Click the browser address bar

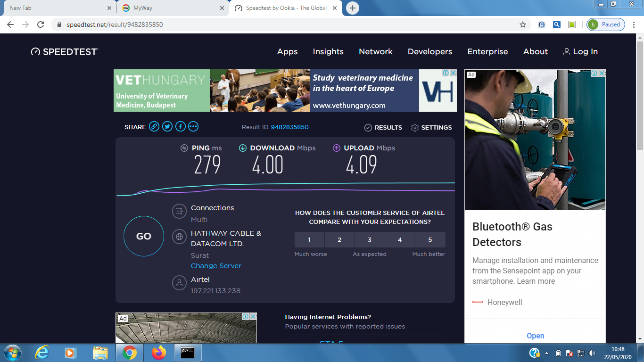(x=283, y=25)
